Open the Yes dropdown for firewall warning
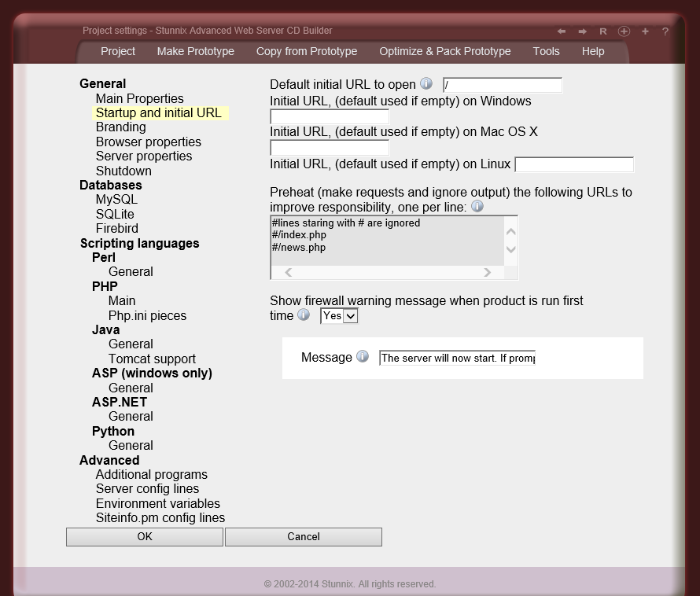This screenshot has width=700, height=596. (338, 315)
